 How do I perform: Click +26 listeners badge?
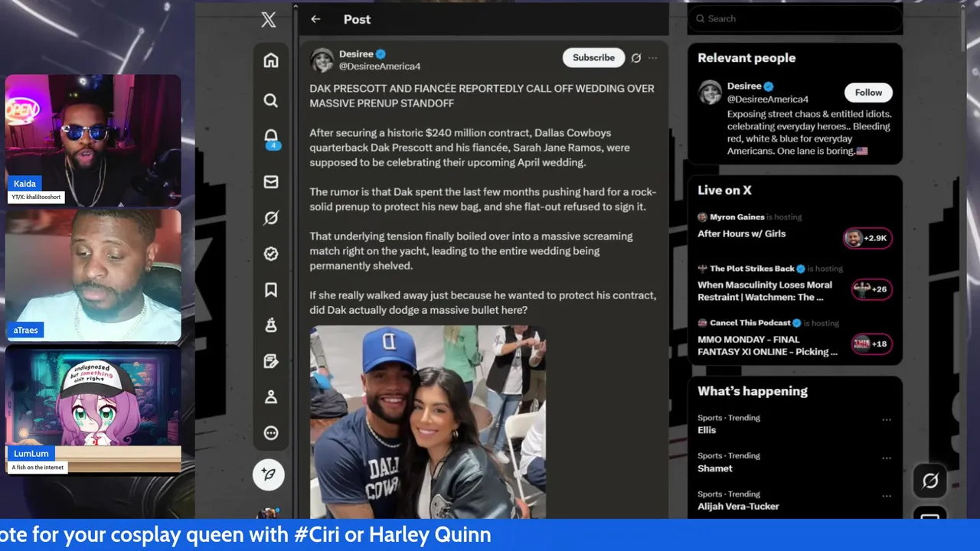click(x=872, y=289)
